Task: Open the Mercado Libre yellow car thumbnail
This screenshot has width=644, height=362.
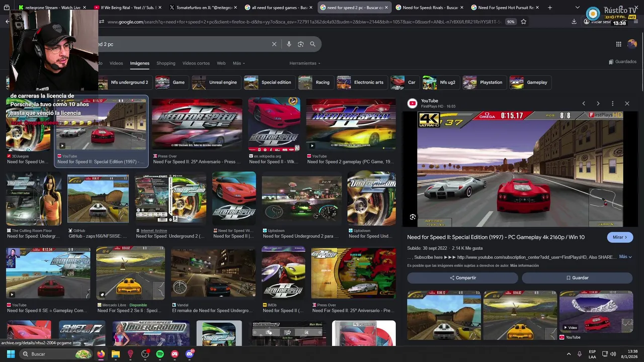Action: pos(130,272)
